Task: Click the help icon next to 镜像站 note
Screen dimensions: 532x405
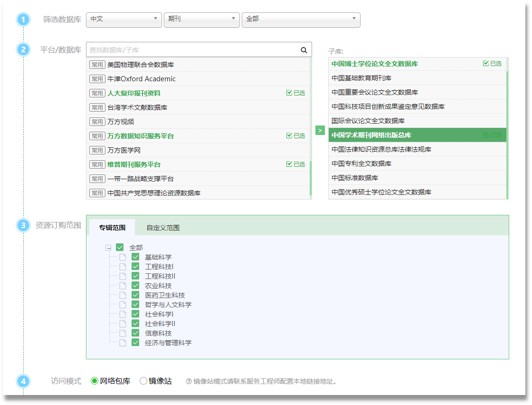Action: pos(189,381)
